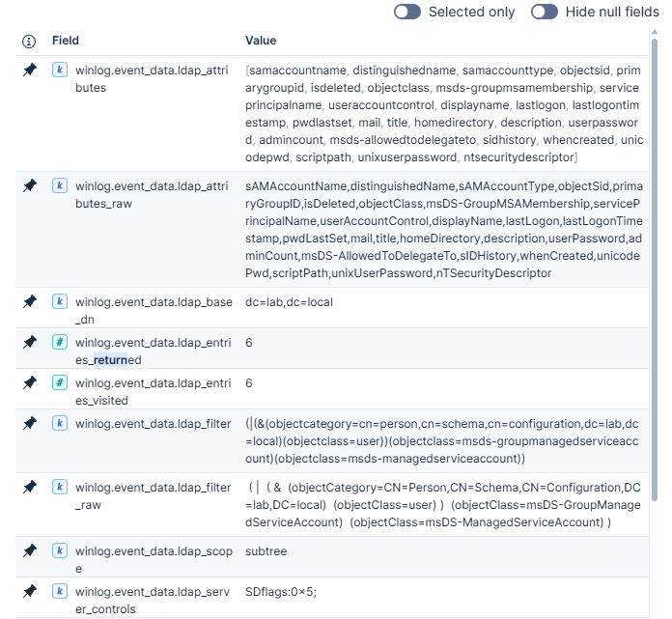This screenshot has width=672, height=619.
Task: Click keyword type icon for ldap_filter_raw
Action: (x=60, y=487)
